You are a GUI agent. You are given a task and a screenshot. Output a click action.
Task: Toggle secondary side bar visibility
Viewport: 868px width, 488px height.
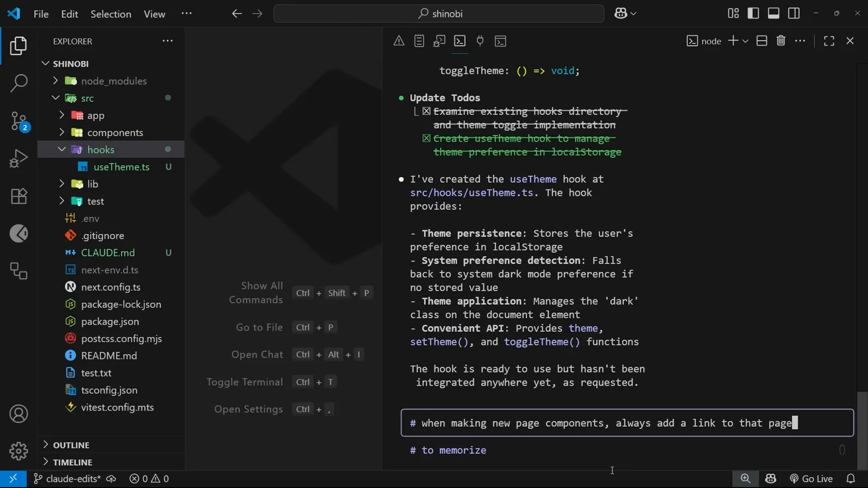794,14
